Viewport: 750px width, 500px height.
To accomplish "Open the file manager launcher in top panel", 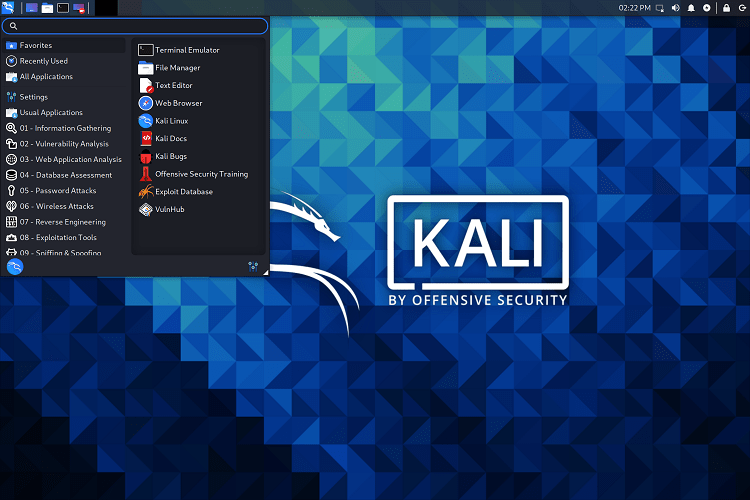I will [x=47, y=8].
